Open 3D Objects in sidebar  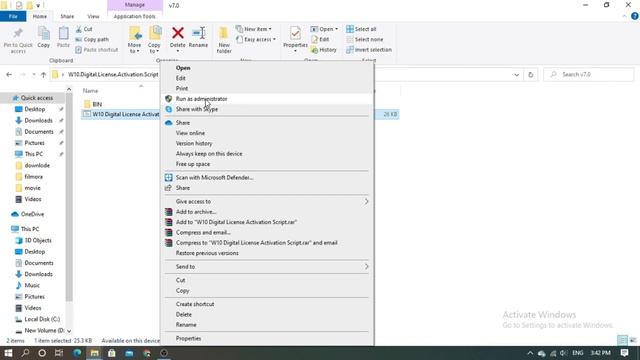pos(38,240)
